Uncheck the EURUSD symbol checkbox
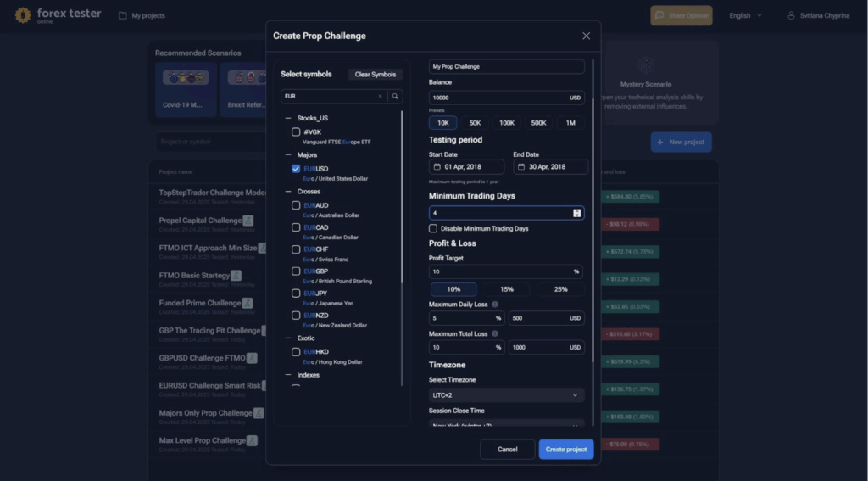868x481 pixels. (296, 169)
